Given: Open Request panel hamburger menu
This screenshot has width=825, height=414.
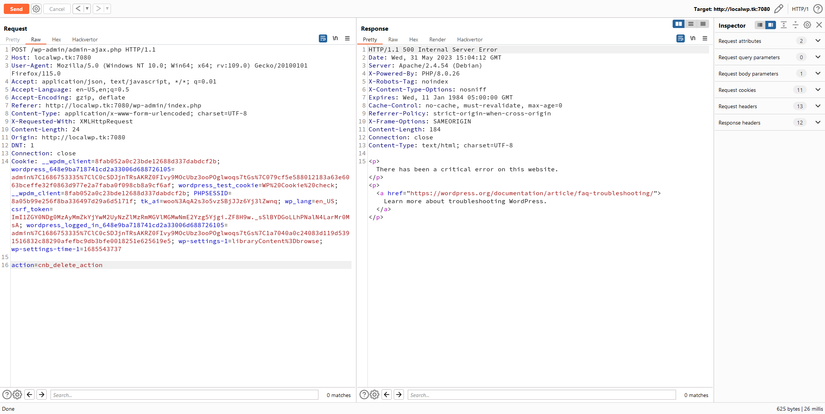Looking at the screenshot, I should click(347, 39).
